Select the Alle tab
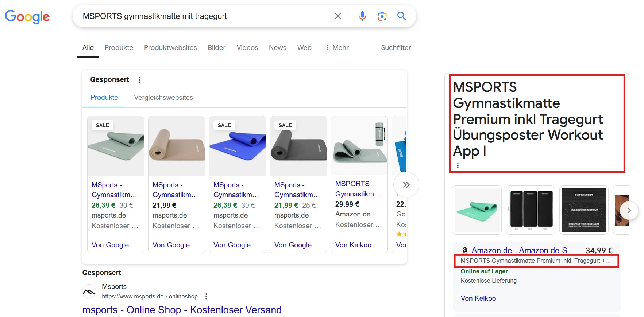Viewport: 644px width, 317px height. [x=88, y=48]
